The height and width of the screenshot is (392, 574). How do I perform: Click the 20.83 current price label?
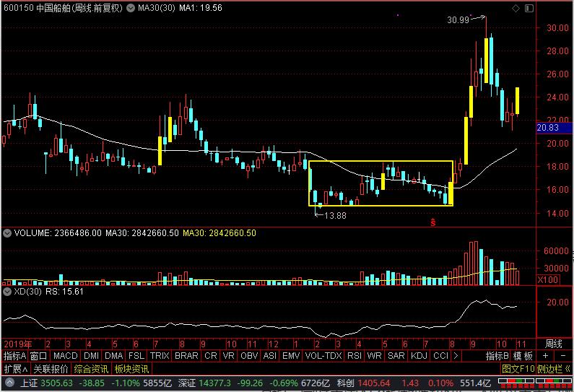550,128
